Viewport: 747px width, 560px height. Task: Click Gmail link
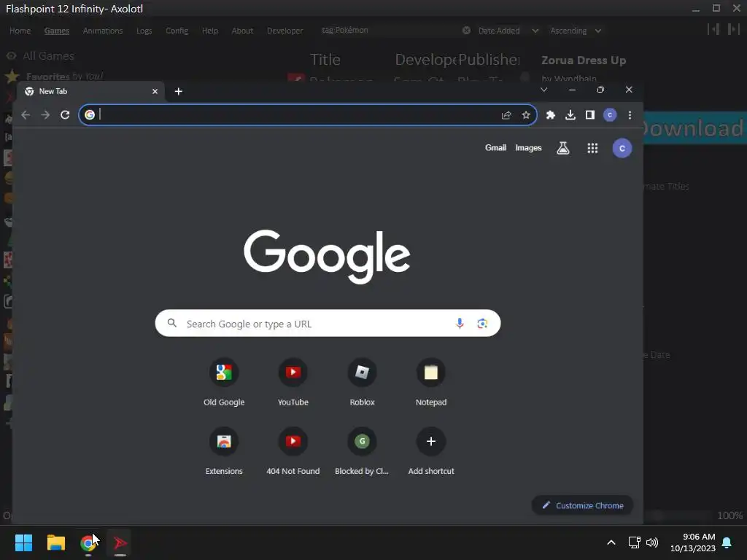pyautogui.click(x=495, y=147)
